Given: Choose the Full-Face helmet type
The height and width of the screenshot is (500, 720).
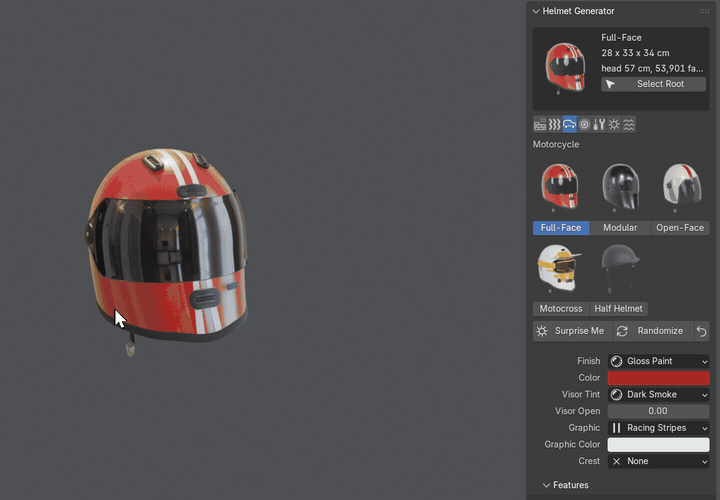Looking at the screenshot, I should pyautogui.click(x=561, y=228).
